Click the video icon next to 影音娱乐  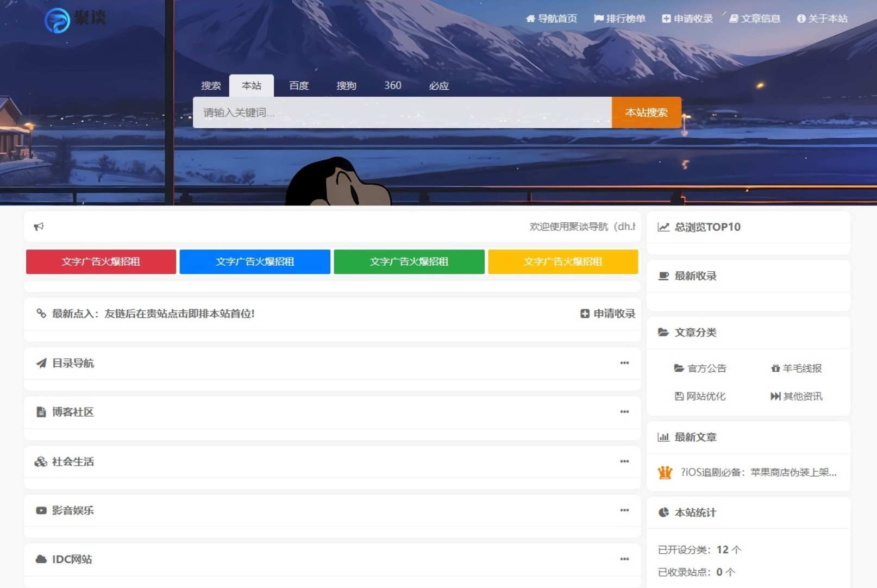pos(40,510)
